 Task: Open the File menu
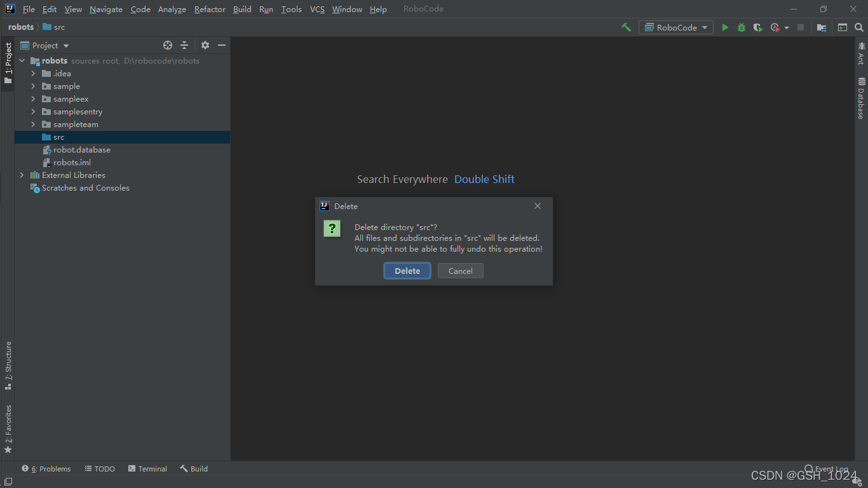[x=29, y=9]
